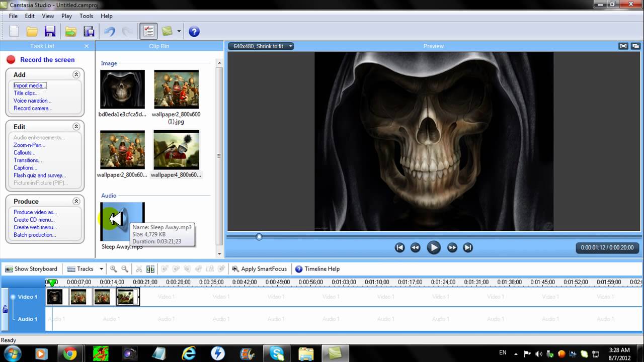Viewport: 644px width, 362px height.
Task: Click the Show Storyboard button
Action: point(31,269)
